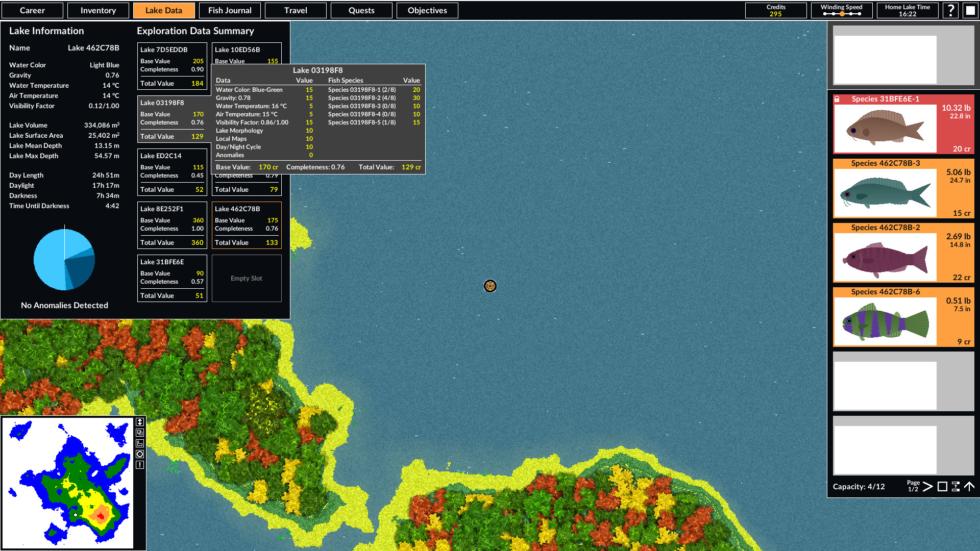Click the Empty Slot in Exploration Data Summary
The height and width of the screenshot is (551, 980).
click(x=247, y=278)
